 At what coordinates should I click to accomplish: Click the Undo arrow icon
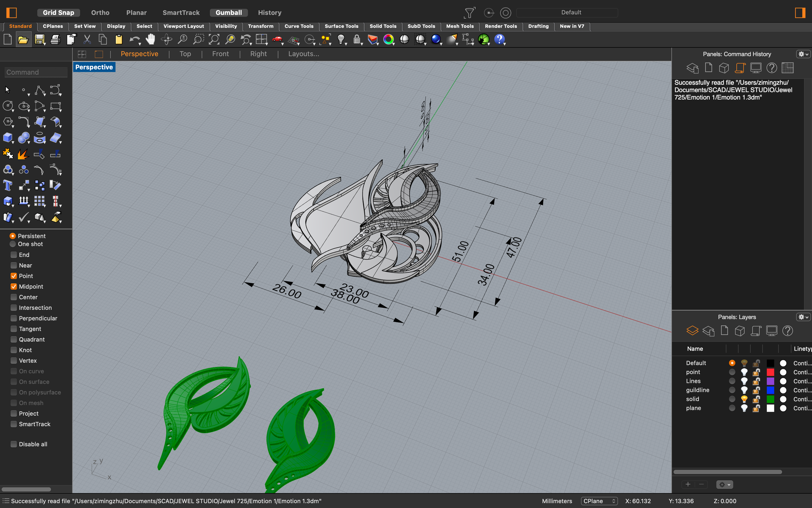pyautogui.click(x=134, y=40)
